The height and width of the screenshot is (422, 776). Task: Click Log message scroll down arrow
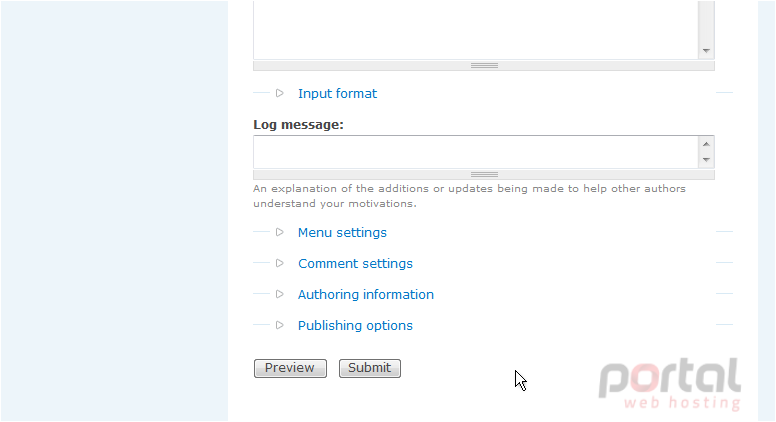[706, 160]
